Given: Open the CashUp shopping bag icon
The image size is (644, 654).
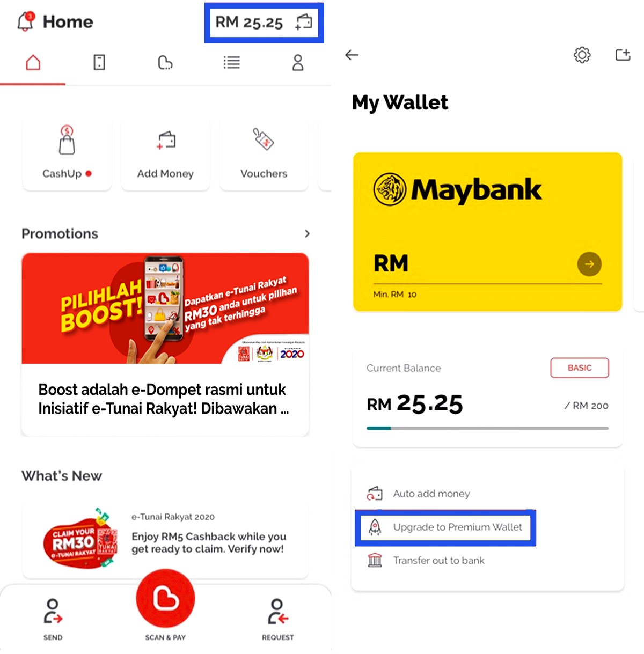Looking at the screenshot, I should click(67, 139).
